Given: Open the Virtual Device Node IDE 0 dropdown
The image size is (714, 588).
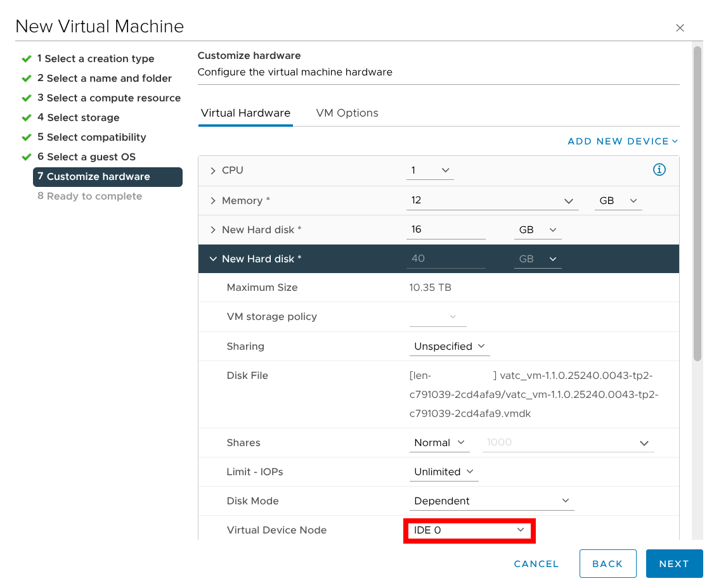Looking at the screenshot, I should coord(469,530).
